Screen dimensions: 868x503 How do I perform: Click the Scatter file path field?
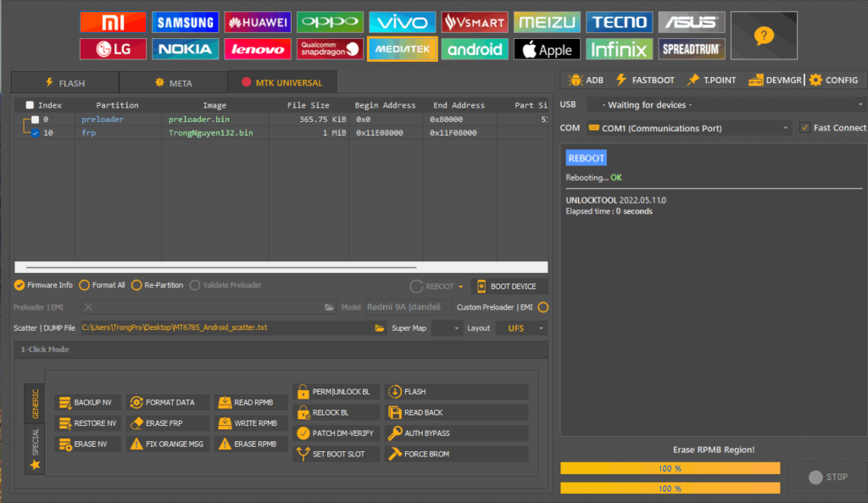[x=225, y=328]
